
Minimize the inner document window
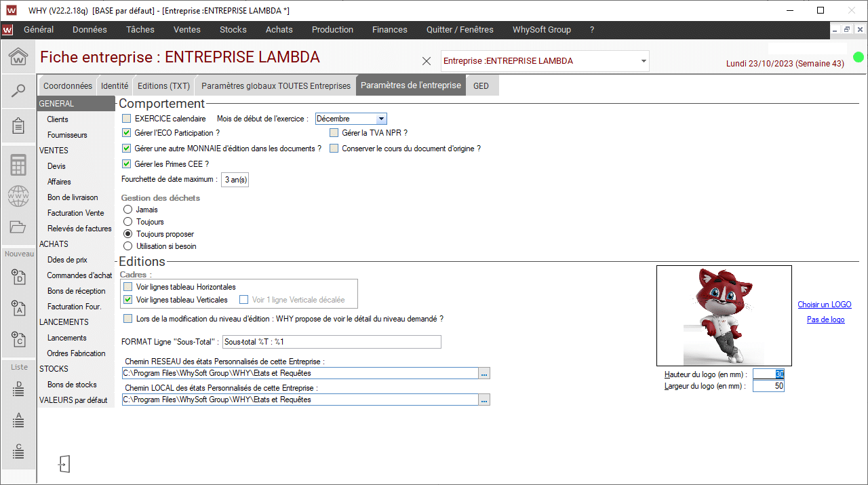(x=835, y=30)
